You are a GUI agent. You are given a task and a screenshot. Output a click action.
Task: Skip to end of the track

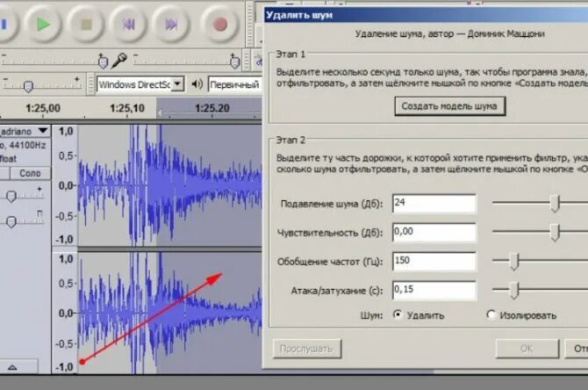171,25
